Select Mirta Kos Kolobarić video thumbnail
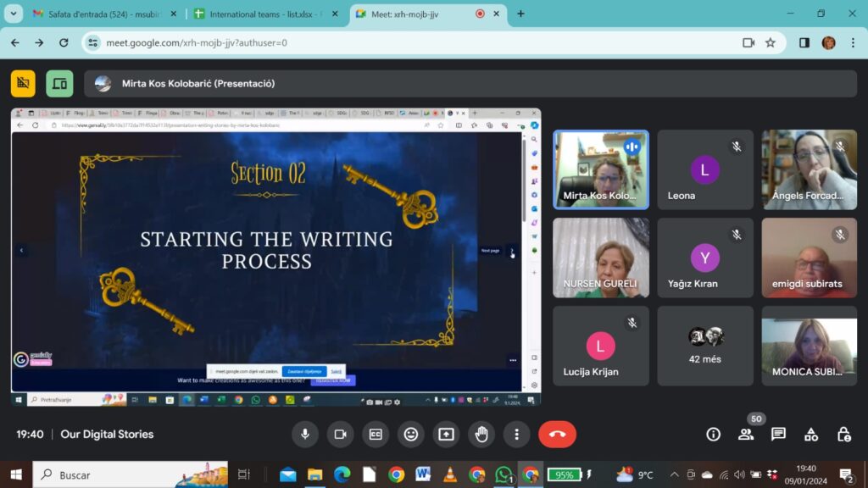Viewport: 868px width, 488px height. [x=601, y=169]
